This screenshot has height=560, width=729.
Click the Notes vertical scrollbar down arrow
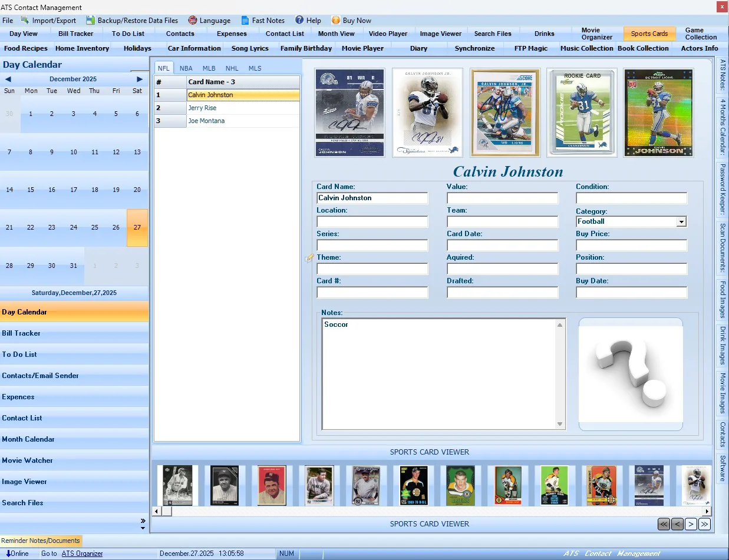560,425
